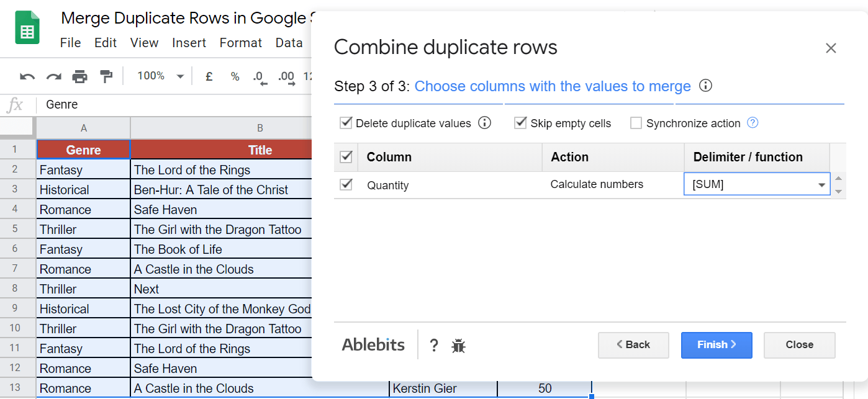Viewport: 868px width, 399px height.
Task: Click the Redo icon
Action: coord(53,76)
